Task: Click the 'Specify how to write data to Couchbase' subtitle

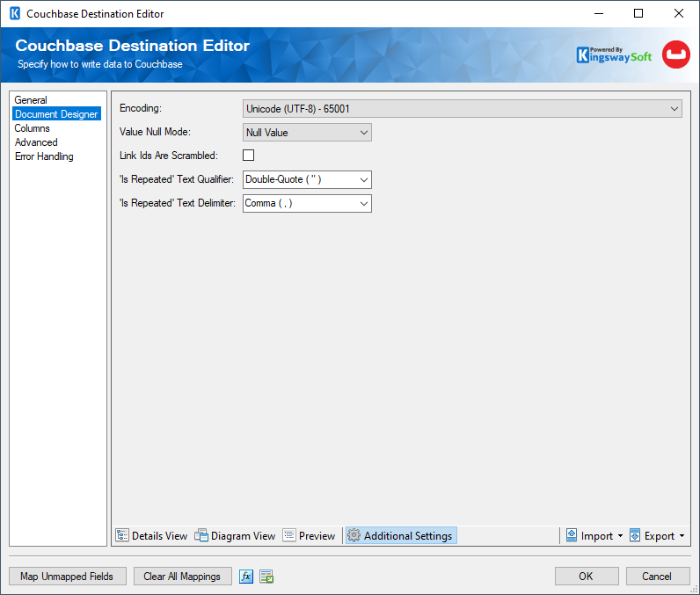Action: (100, 64)
